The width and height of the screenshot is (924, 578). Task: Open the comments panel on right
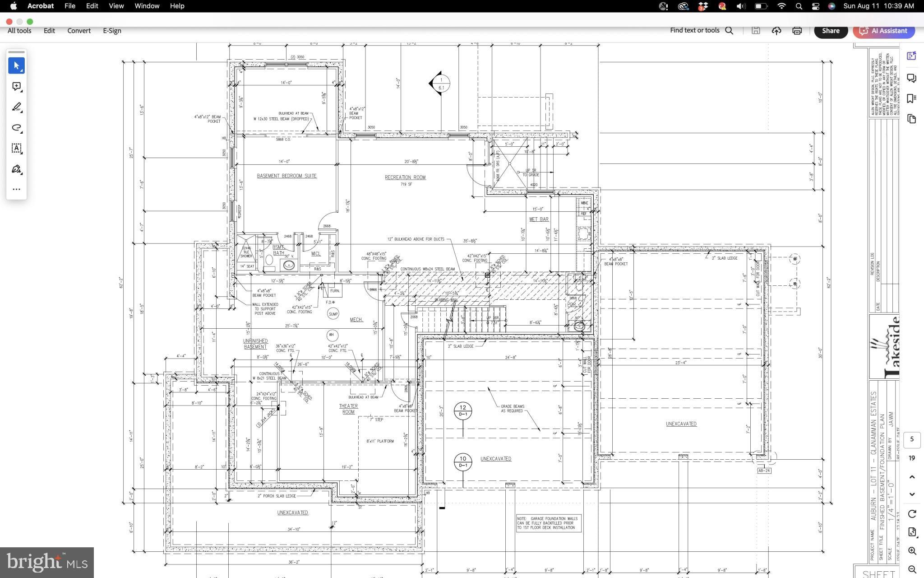click(x=911, y=78)
